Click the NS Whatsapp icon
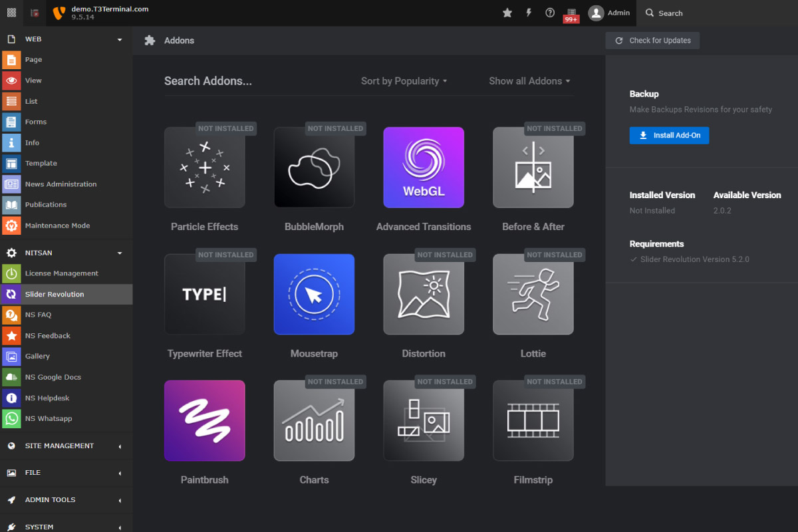This screenshot has width=798, height=532. coord(11,418)
